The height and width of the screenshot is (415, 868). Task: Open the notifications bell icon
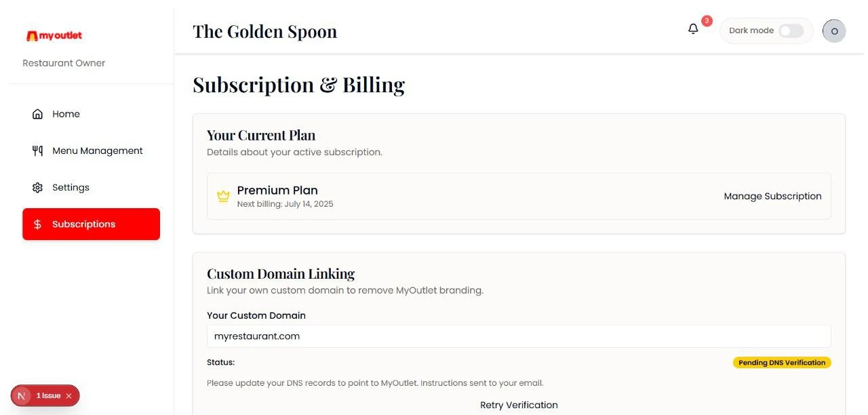tap(693, 29)
